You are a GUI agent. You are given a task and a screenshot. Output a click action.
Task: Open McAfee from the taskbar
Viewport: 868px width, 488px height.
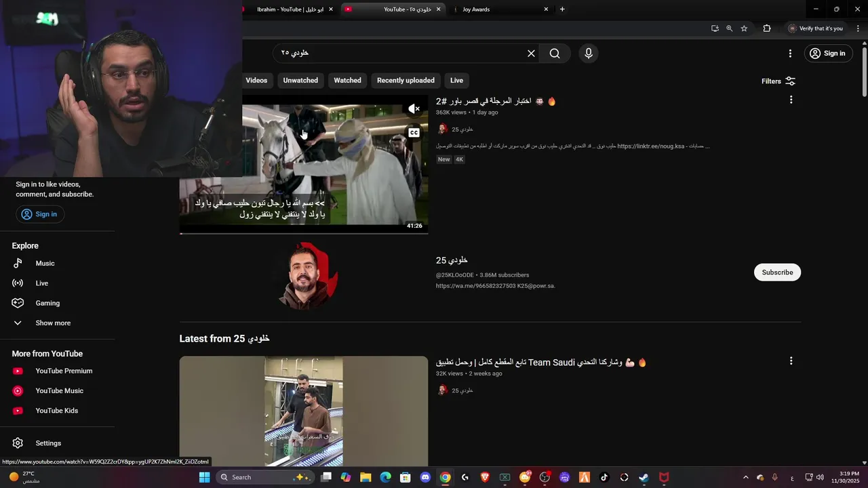coord(664,477)
